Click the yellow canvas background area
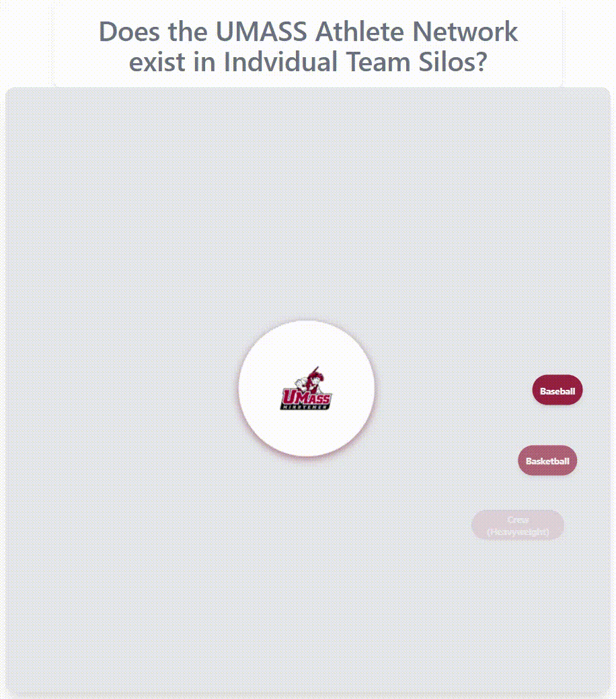 [134, 202]
